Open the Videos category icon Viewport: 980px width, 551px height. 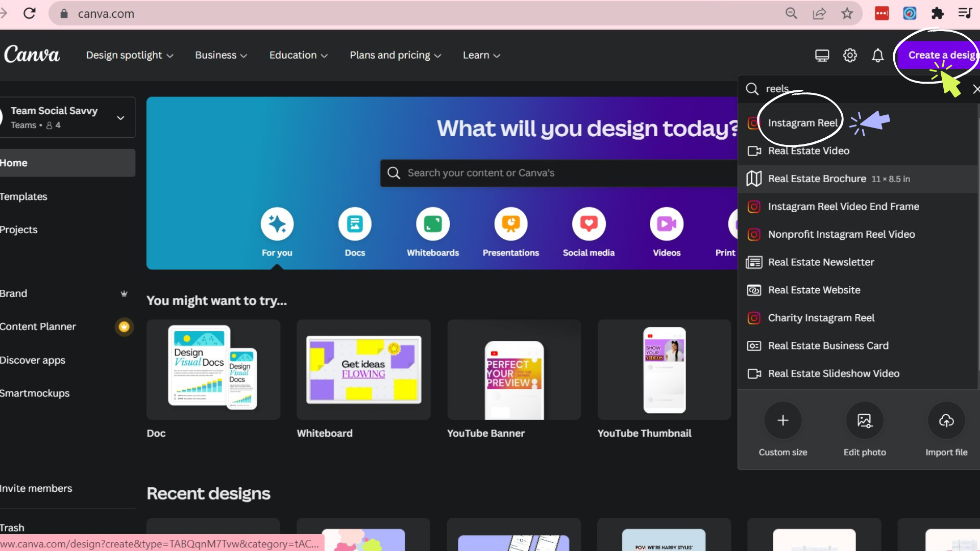(667, 224)
